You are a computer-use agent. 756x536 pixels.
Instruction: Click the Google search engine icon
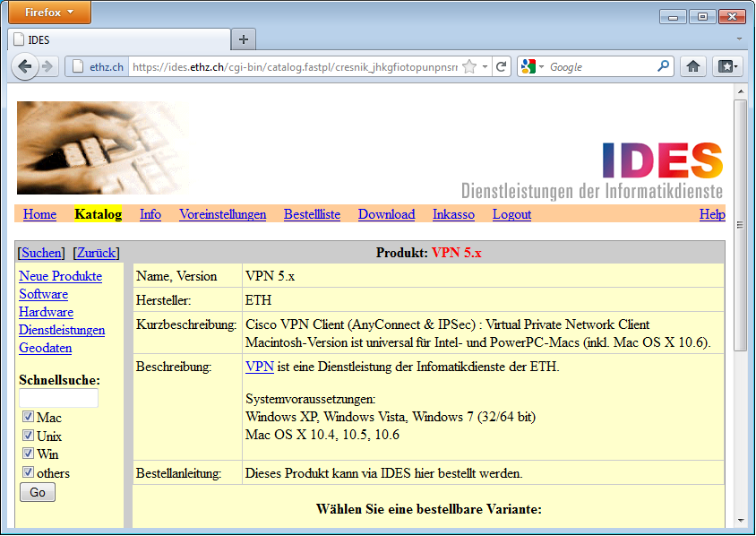(528, 66)
